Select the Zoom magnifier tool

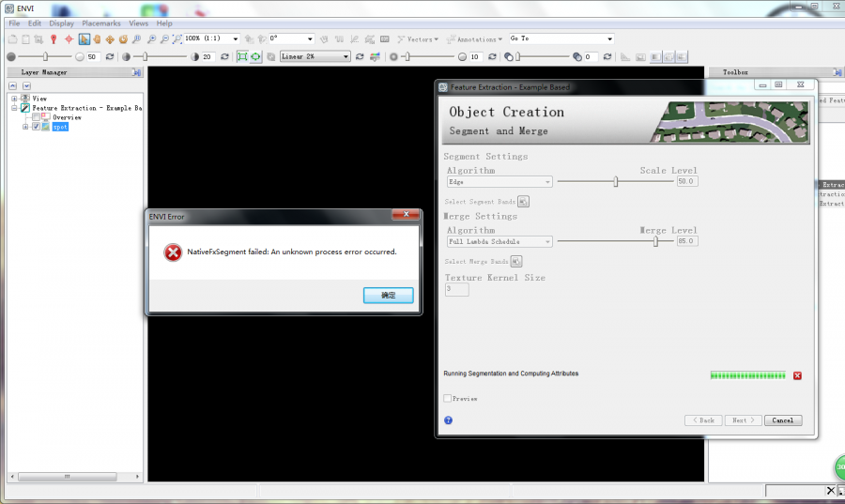tap(137, 38)
